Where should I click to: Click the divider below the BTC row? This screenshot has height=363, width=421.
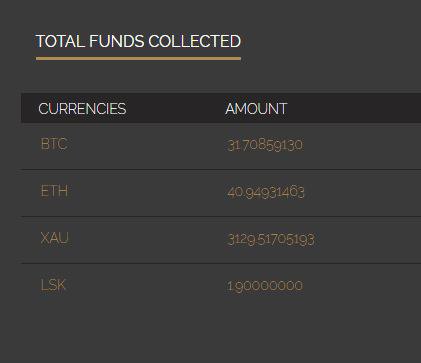[x=221, y=170]
